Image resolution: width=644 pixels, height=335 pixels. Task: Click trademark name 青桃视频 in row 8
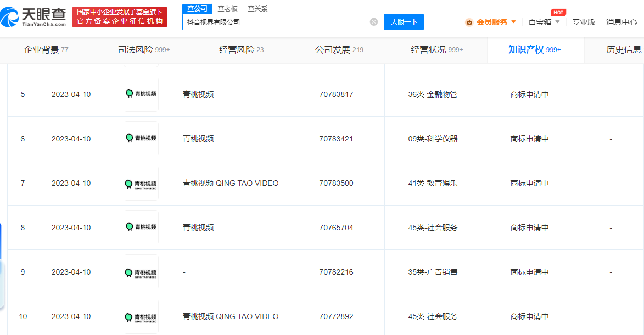coord(198,228)
